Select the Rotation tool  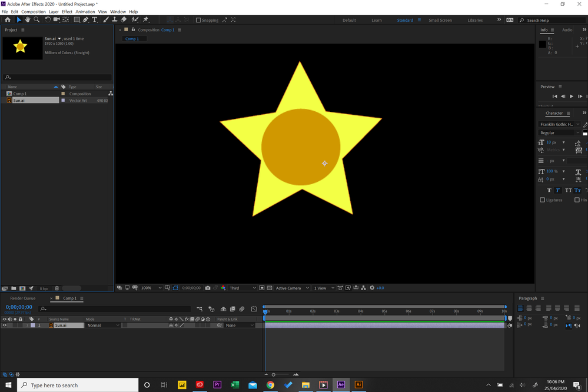click(x=47, y=19)
